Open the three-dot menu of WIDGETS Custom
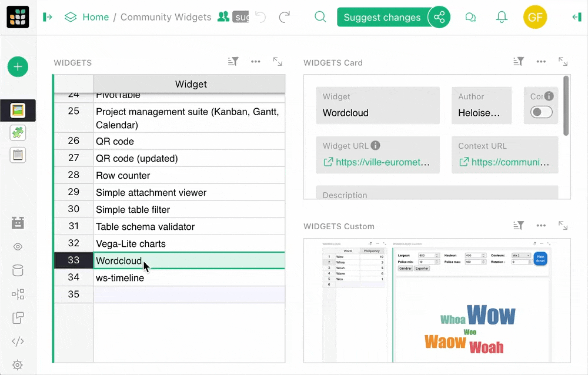This screenshot has width=588, height=375. pos(541,225)
